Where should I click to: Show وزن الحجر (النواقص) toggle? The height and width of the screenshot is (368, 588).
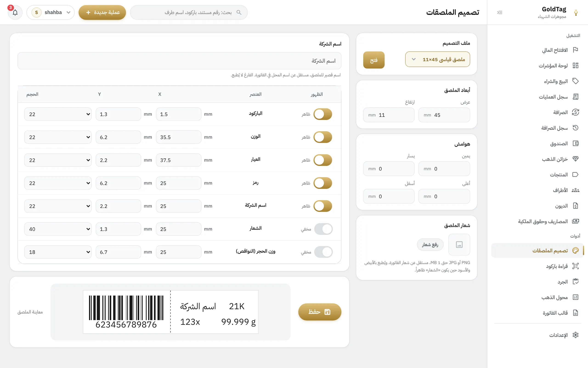[323, 252]
